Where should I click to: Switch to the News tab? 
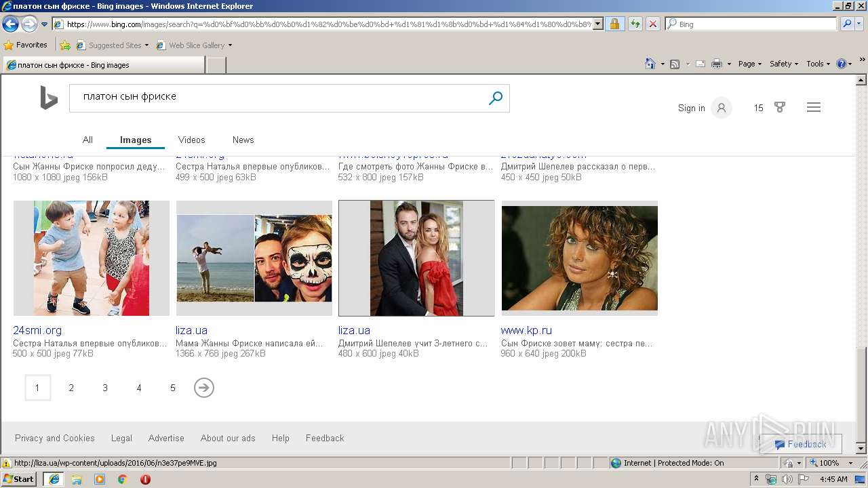(243, 140)
